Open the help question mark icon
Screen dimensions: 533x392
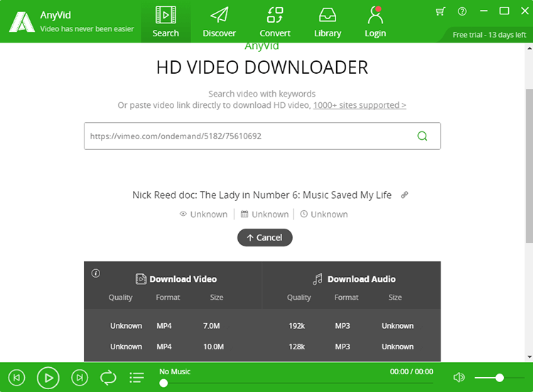coord(462,11)
